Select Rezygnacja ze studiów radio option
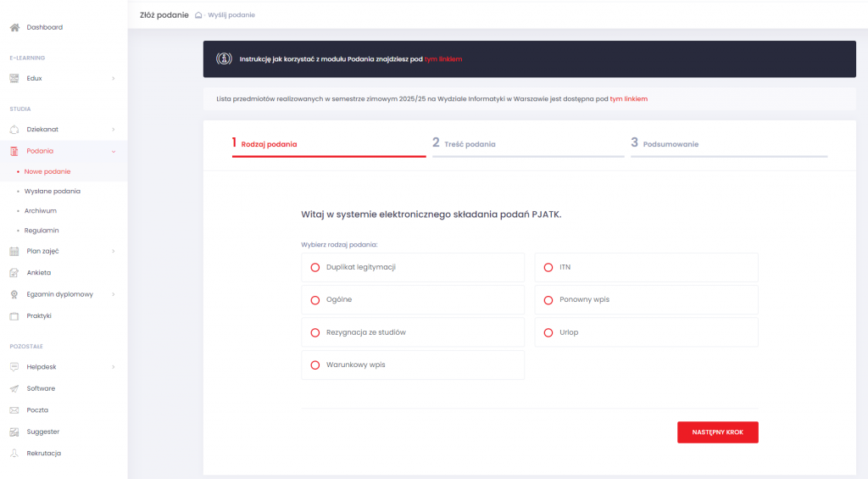This screenshot has height=479, width=868. coord(315,332)
